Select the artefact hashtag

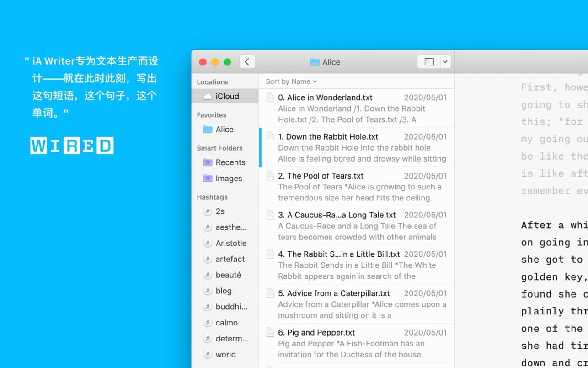[225, 259]
